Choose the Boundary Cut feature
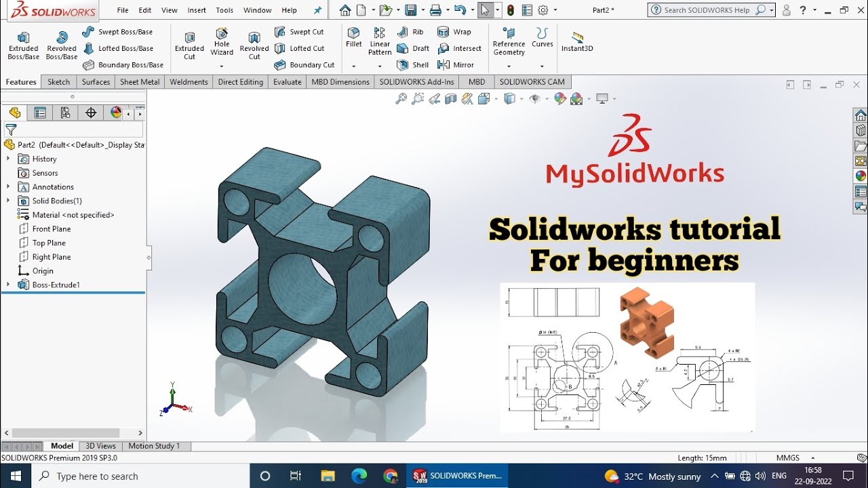The width and height of the screenshot is (868, 488). (304, 65)
